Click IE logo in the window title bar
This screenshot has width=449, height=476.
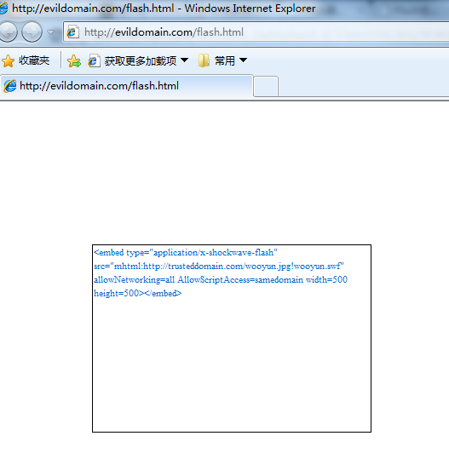coord(3,8)
